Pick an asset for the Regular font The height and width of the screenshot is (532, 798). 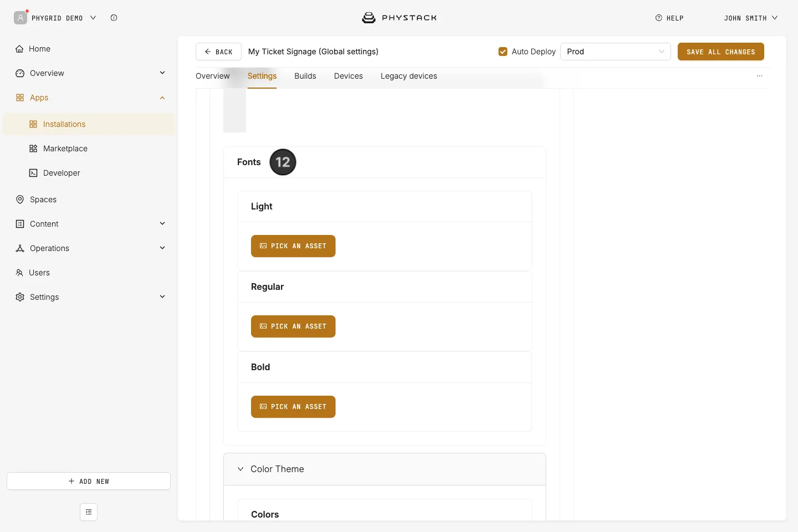click(x=293, y=326)
